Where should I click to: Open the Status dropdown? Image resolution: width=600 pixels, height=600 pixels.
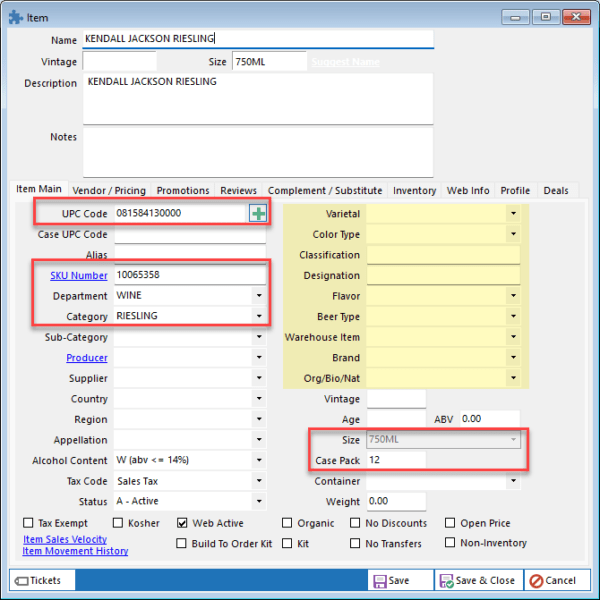coord(260,502)
